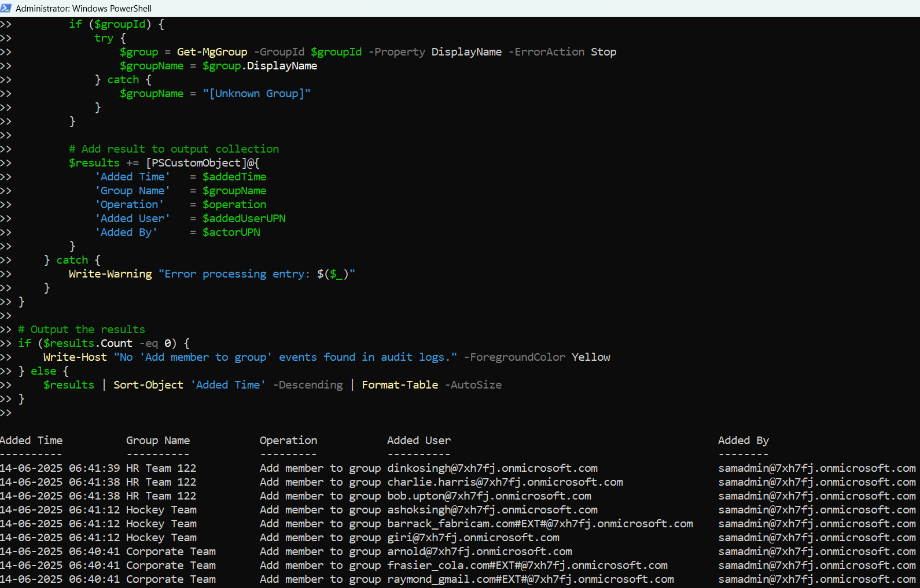This screenshot has height=588, width=920.
Task: Click the dinkosingh@7xh7fj.onmicrosoft.com user entry
Action: pyautogui.click(x=492, y=468)
